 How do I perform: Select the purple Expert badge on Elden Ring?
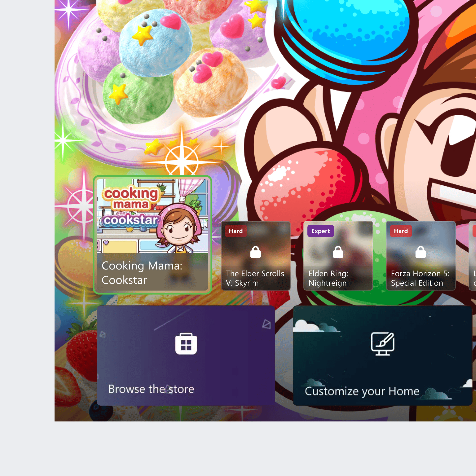[x=320, y=231]
